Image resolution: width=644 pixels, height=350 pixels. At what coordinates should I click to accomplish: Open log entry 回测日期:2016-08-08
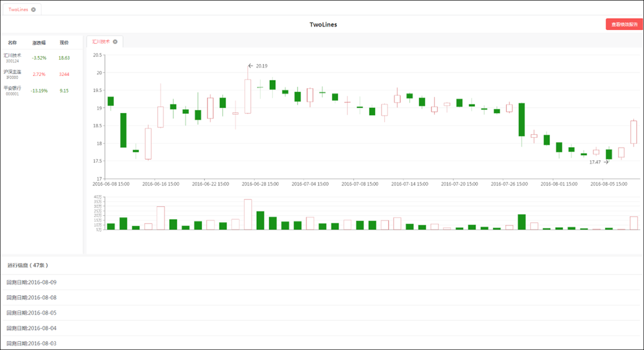31,298
